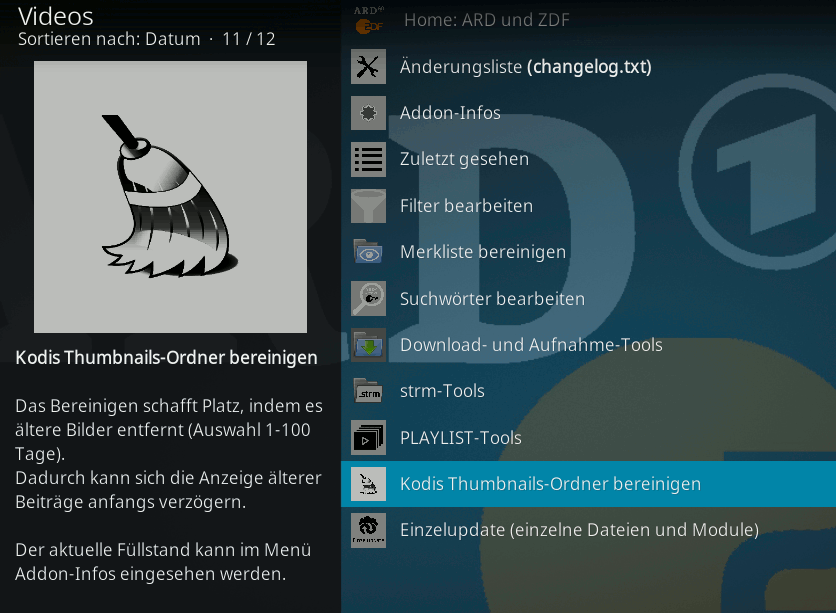Click the small broom icon in highlighted row
The image size is (836, 613).
pyautogui.click(x=368, y=484)
